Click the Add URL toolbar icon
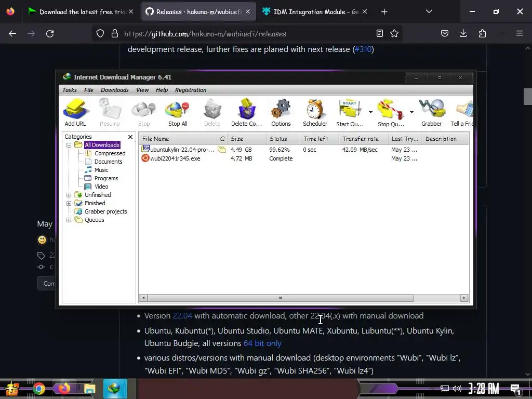 (75, 112)
